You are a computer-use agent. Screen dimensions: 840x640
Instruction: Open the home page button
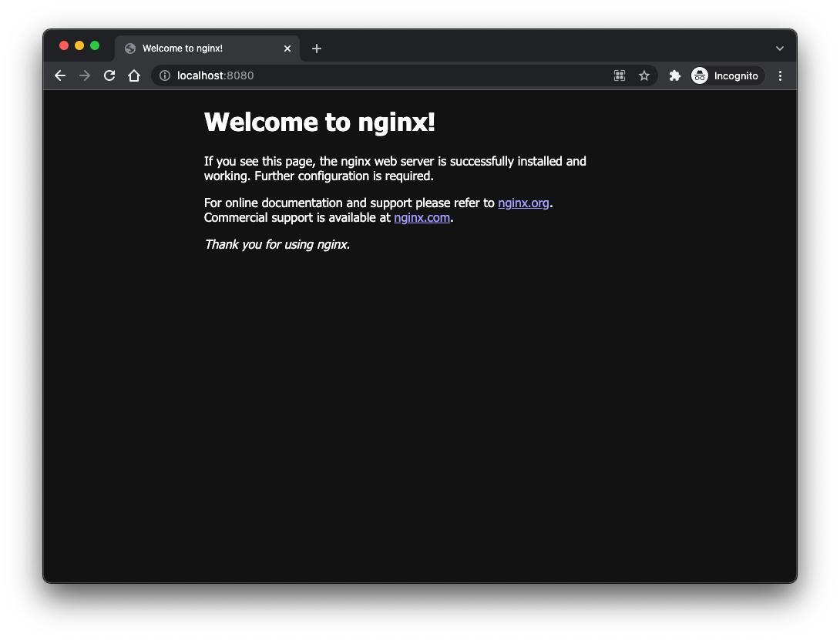[x=134, y=75]
